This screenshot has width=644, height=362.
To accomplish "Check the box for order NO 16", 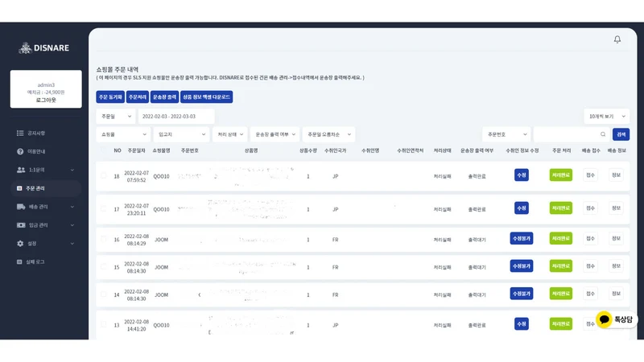I will (104, 239).
